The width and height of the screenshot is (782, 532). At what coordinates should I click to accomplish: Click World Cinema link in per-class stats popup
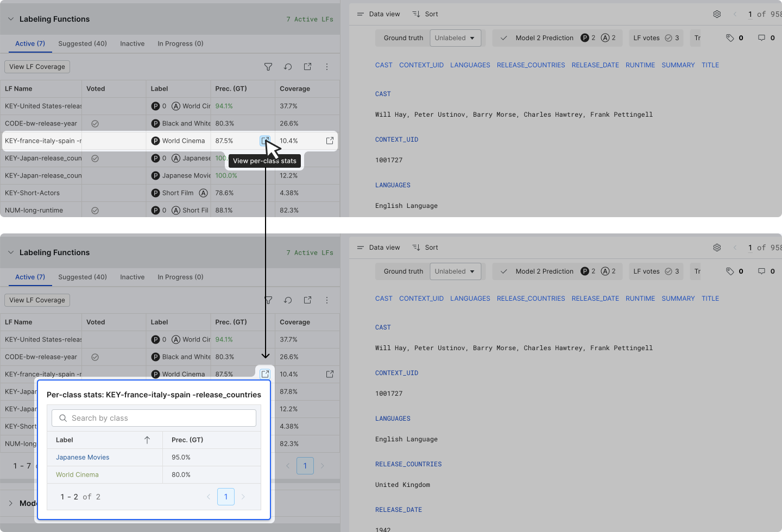77,474
